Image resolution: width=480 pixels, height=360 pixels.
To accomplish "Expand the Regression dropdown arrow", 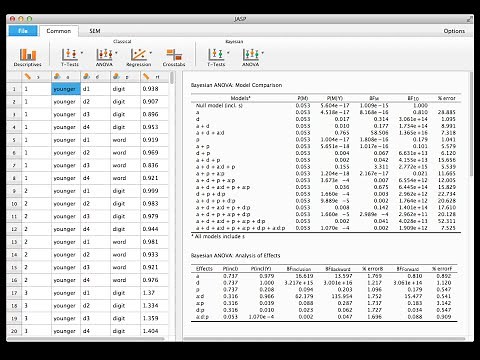I will pyautogui.click(x=151, y=53).
